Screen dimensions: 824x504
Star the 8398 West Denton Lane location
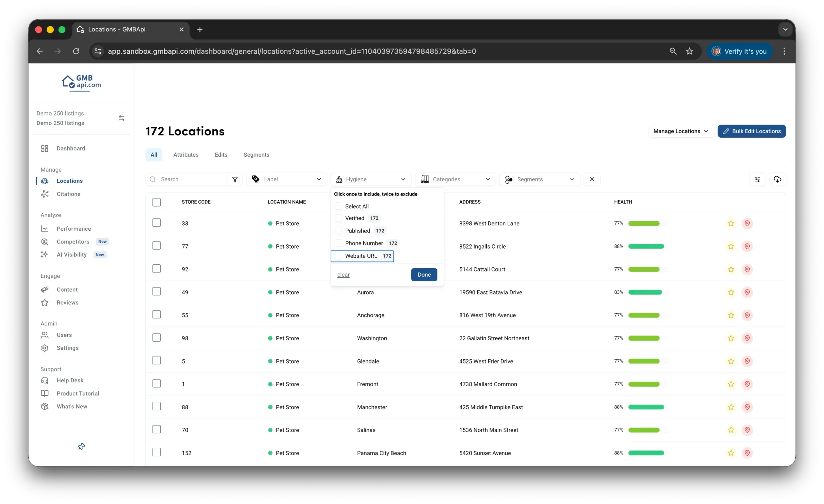point(731,223)
